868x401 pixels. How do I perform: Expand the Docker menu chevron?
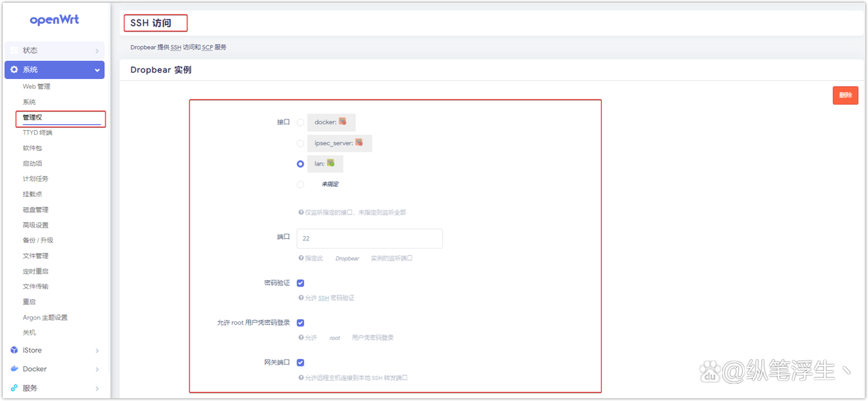97,370
